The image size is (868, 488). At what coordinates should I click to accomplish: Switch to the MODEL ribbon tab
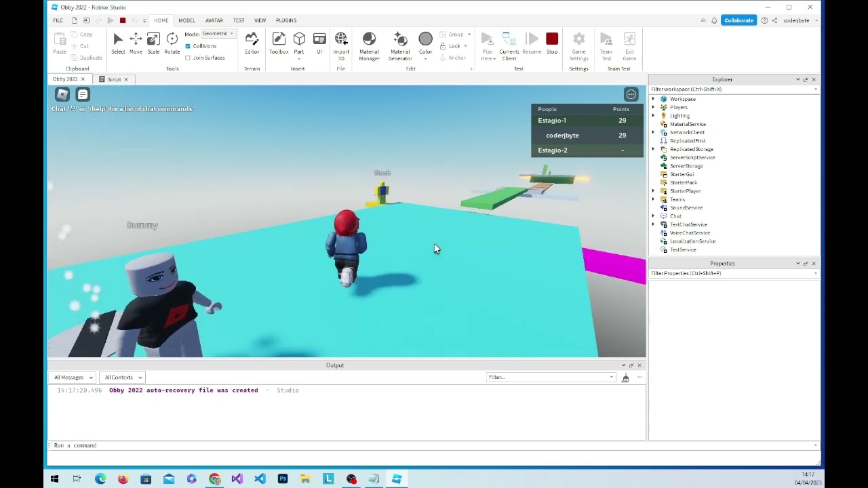(x=186, y=20)
